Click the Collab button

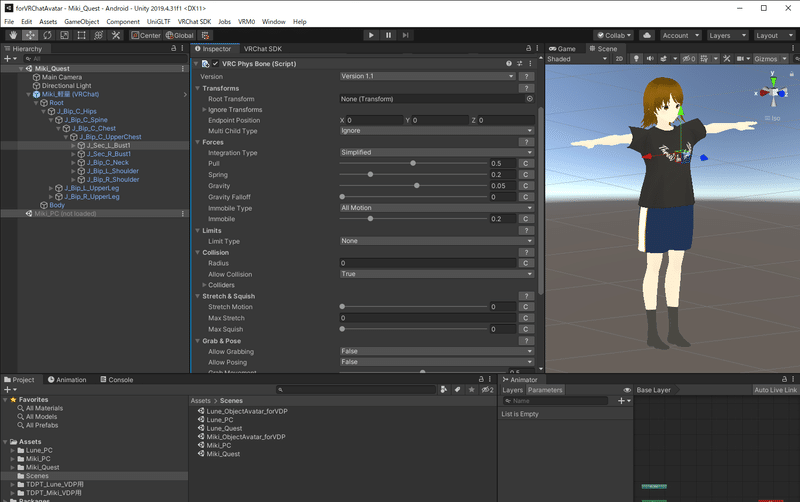click(x=614, y=35)
